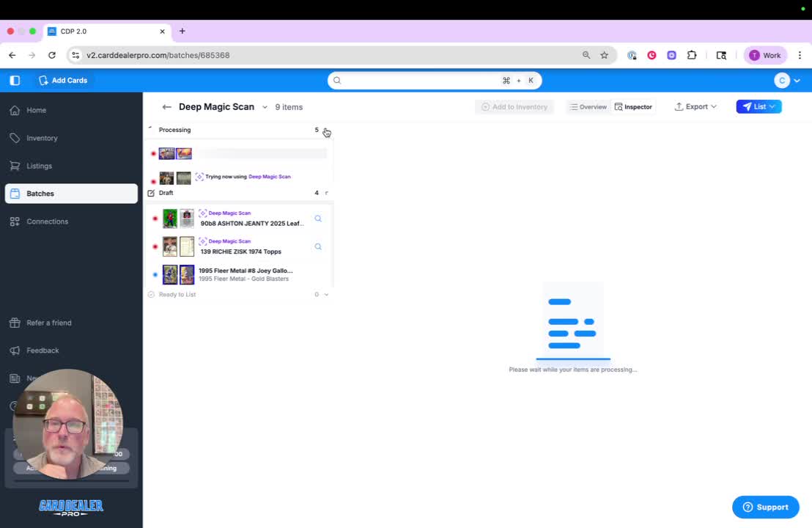Click the Add Cards button
This screenshot has width=812, height=528.
pyautogui.click(x=63, y=81)
